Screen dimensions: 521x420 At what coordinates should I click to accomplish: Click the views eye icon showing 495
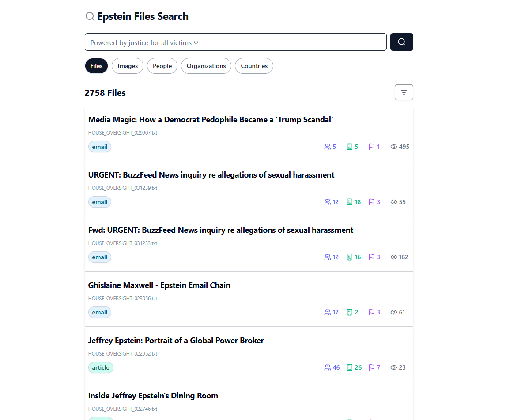click(393, 146)
